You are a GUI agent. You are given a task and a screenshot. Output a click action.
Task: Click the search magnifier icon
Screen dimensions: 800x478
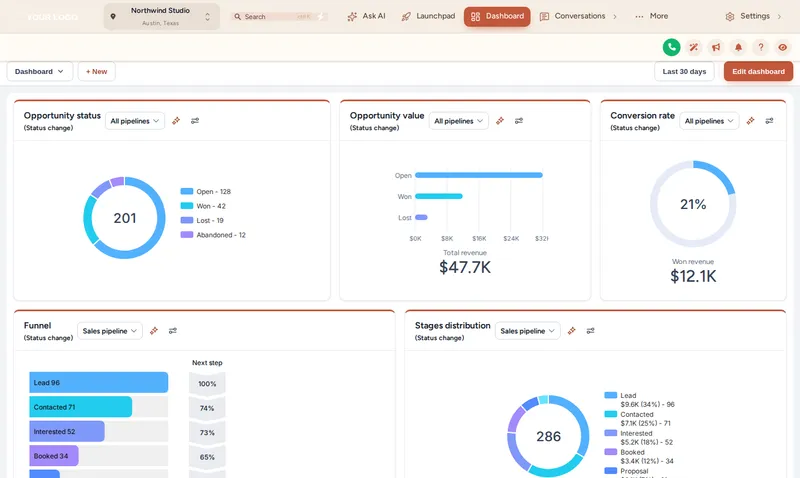pyautogui.click(x=237, y=17)
